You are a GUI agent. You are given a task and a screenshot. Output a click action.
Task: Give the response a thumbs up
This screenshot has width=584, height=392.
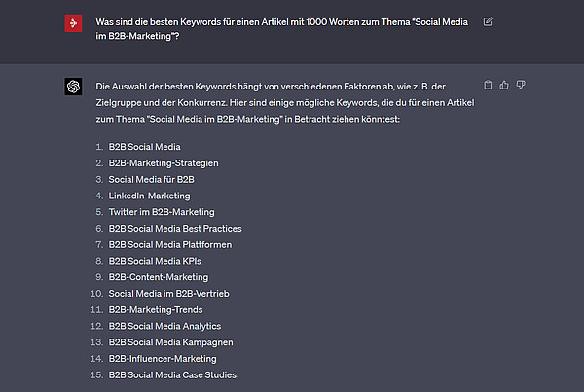[x=504, y=85]
